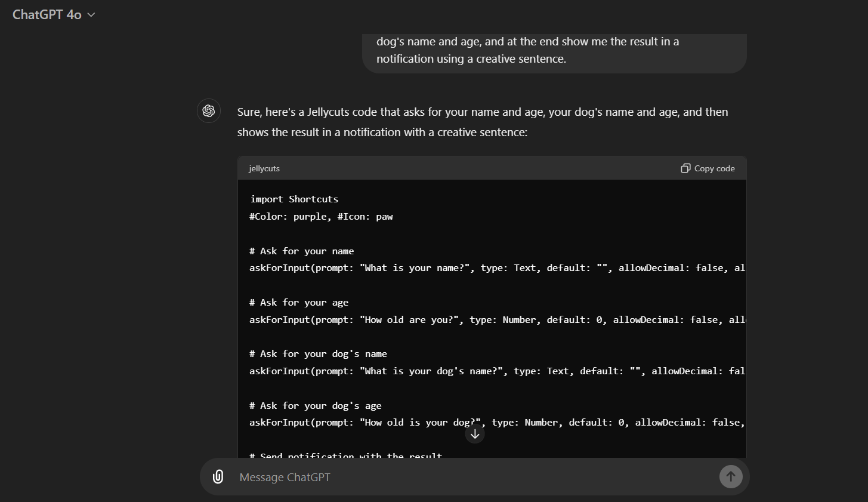Click the 'How old is your dog?' code line
This screenshot has width=868, height=502.
tap(498, 422)
